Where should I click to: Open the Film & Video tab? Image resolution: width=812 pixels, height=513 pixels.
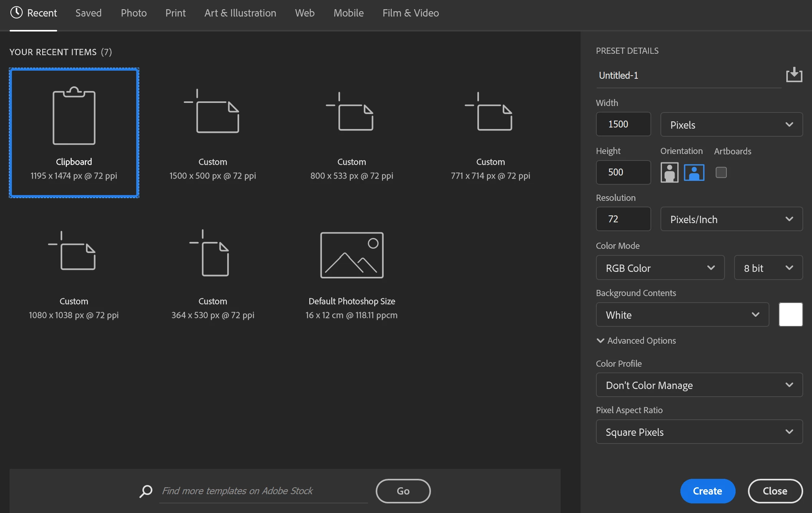(x=410, y=13)
